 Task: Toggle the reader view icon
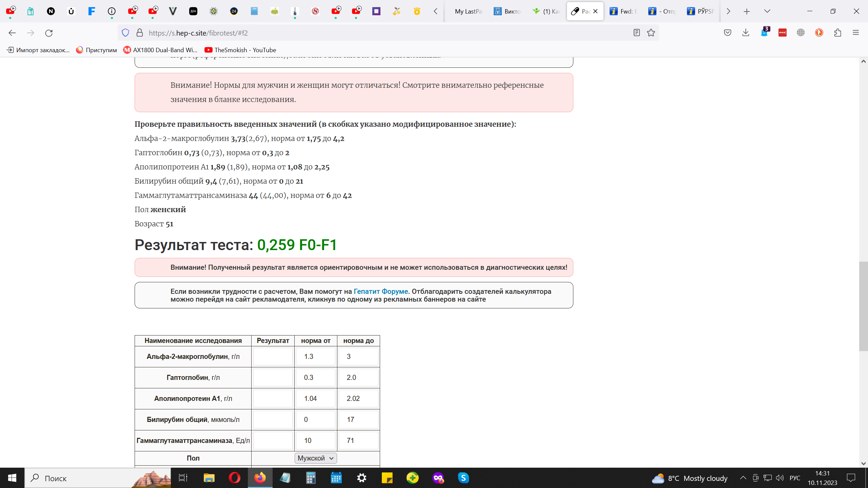pos(636,33)
